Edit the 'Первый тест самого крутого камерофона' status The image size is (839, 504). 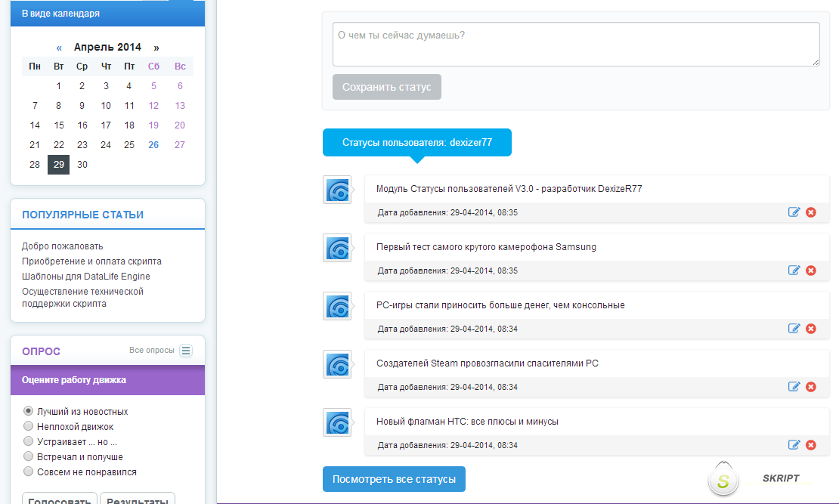pyautogui.click(x=794, y=271)
